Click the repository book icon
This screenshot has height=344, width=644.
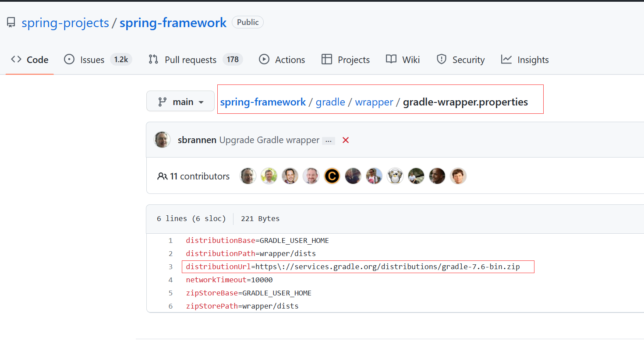(x=11, y=23)
